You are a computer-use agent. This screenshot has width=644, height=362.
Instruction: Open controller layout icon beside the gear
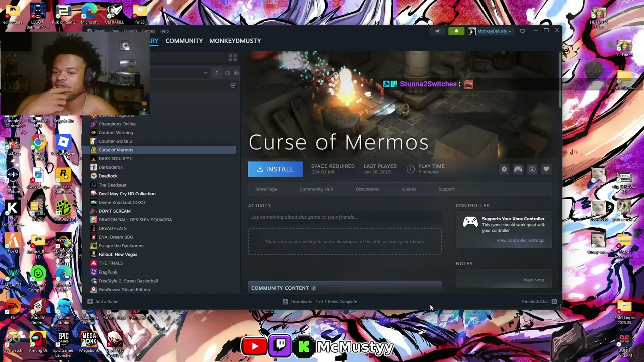518,169
